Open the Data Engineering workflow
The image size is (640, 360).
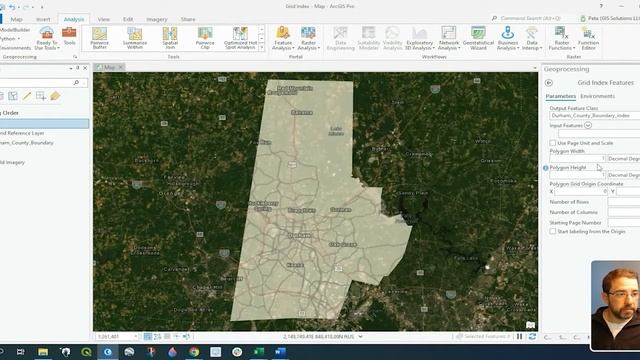340,38
